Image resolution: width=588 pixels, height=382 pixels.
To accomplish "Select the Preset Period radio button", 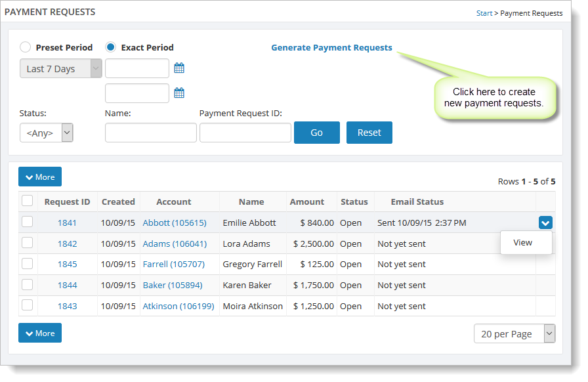I will pos(25,47).
